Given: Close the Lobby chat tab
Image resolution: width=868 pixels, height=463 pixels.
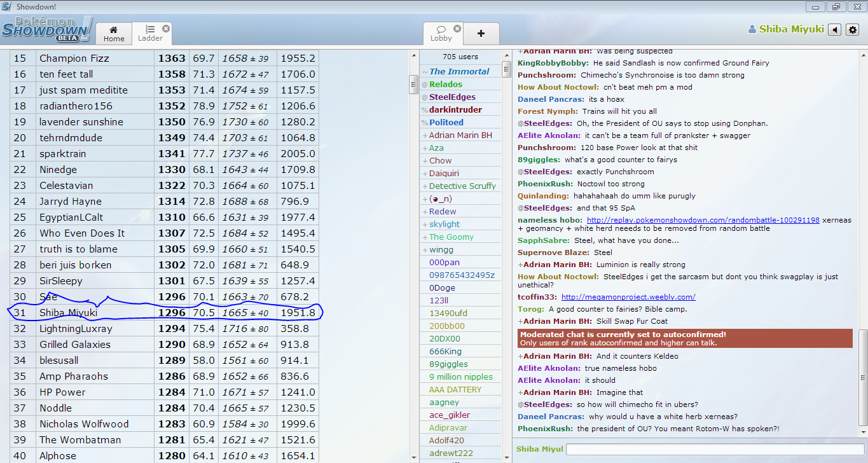Looking at the screenshot, I should coord(457,29).
